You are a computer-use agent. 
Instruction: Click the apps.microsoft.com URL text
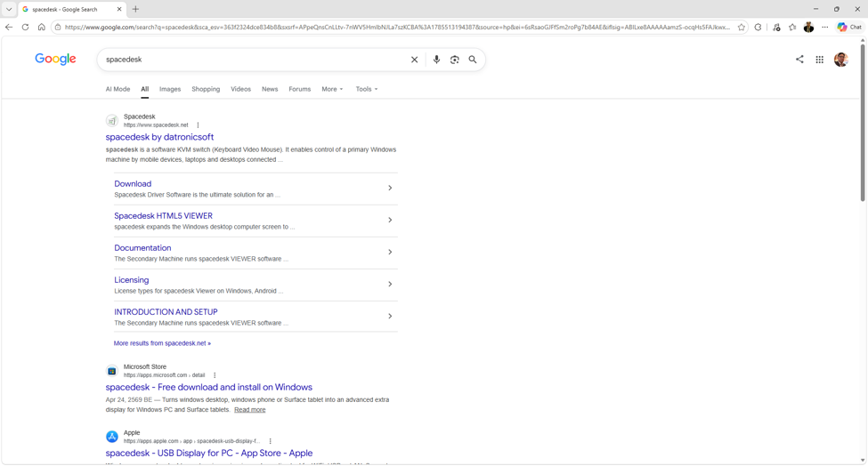[x=164, y=375]
